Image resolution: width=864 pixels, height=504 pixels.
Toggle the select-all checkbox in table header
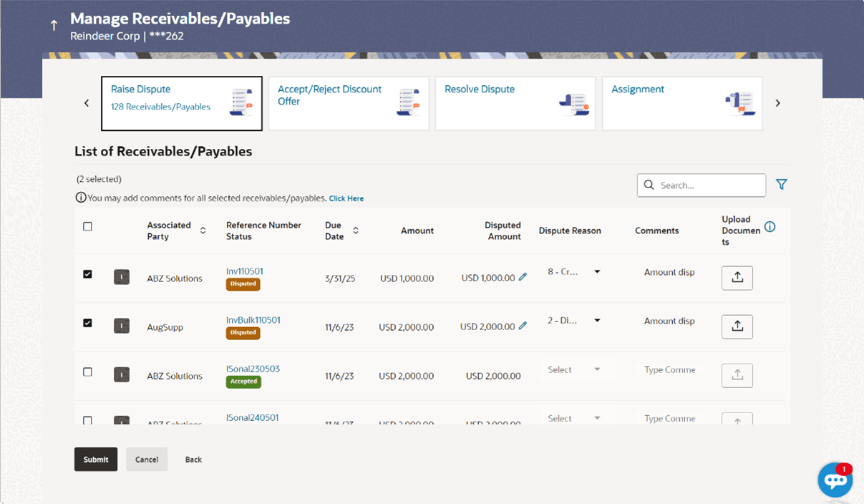point(87,227)
